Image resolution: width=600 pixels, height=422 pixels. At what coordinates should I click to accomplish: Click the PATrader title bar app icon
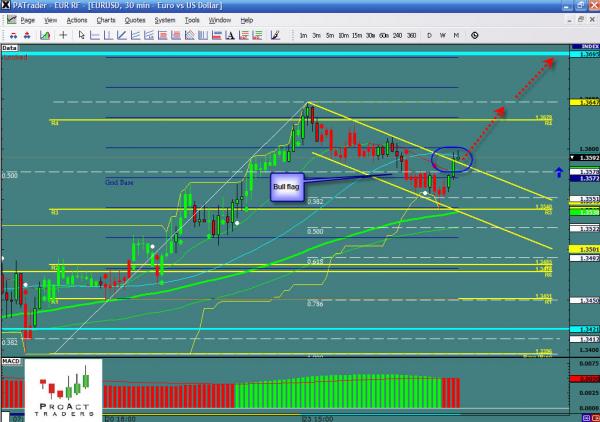[x=5, y=5]
